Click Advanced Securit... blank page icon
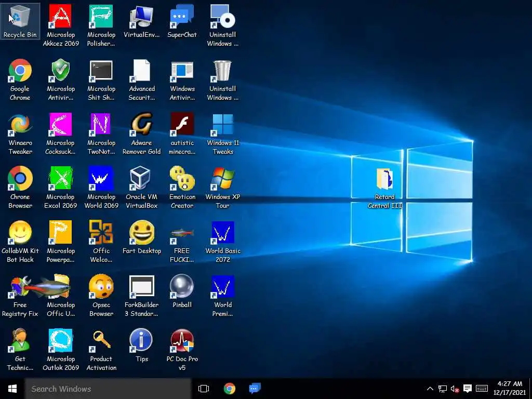532x399 pixels. point(141,79)
